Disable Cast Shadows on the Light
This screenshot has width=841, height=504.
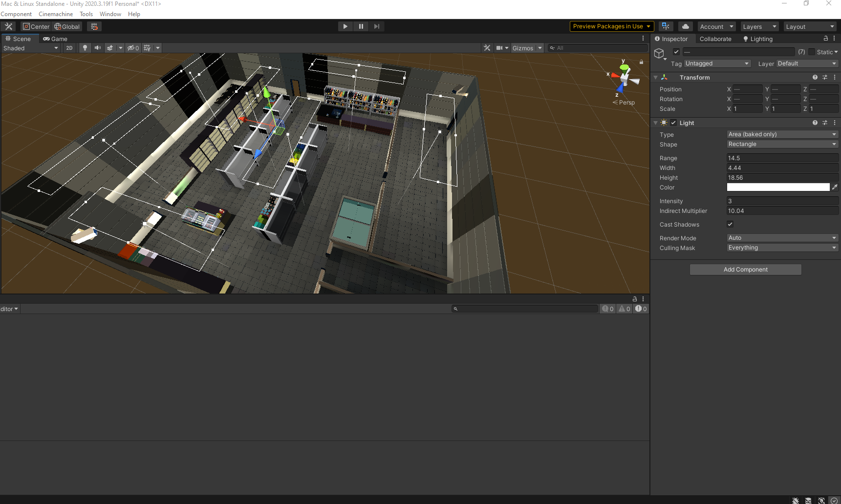coord(730,224)
